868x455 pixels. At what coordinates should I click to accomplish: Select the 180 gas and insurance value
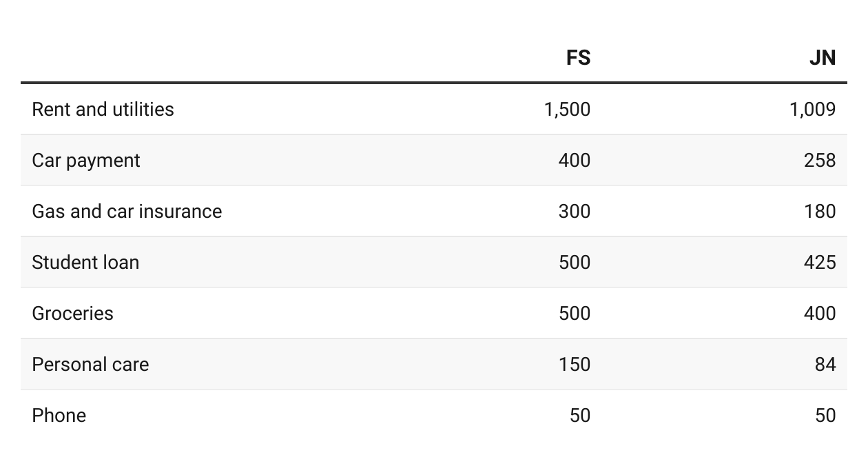pos(819,211)
